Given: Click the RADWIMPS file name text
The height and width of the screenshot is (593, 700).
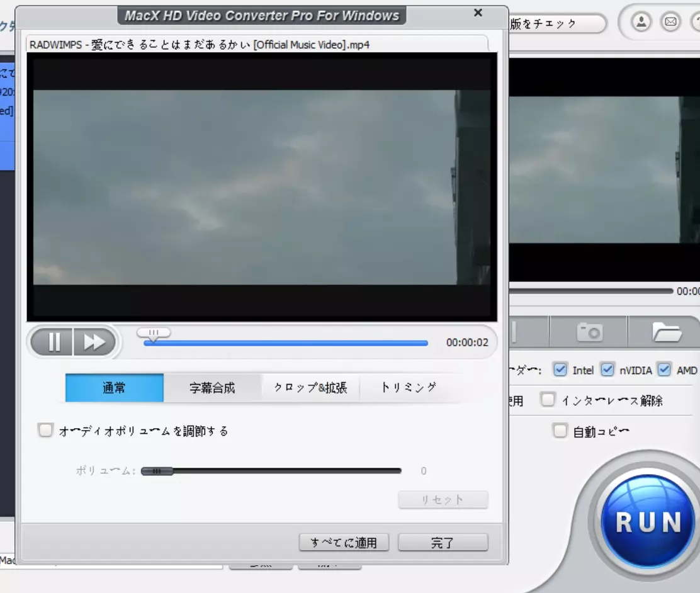Looking at the screenshot, I should pos(200,45).
